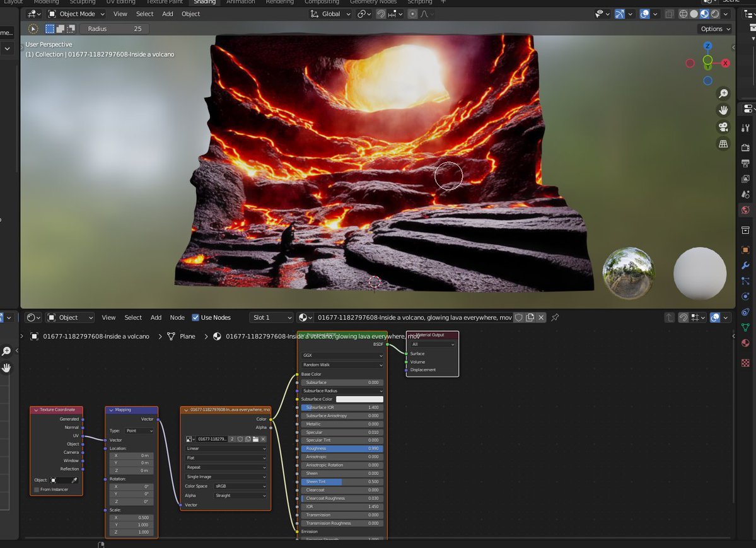Click the Subsurface Color white swatch

click(359, 399)
